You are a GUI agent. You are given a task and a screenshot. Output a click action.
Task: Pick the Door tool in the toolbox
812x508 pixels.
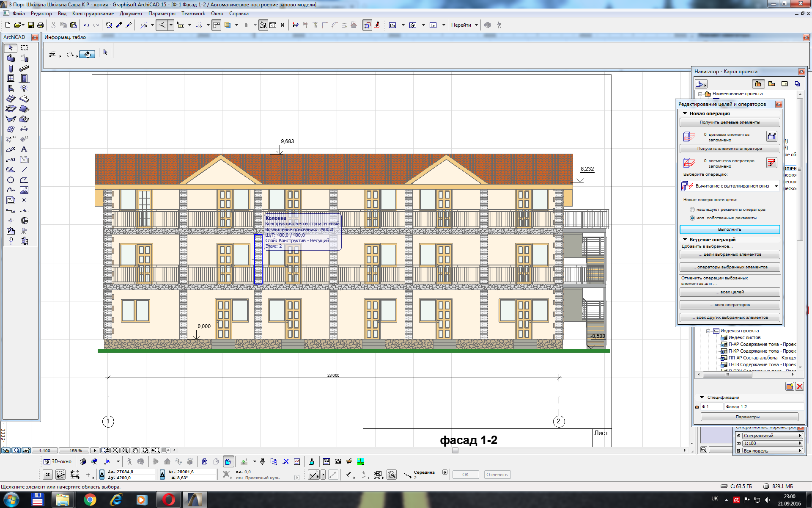[25, 78]
